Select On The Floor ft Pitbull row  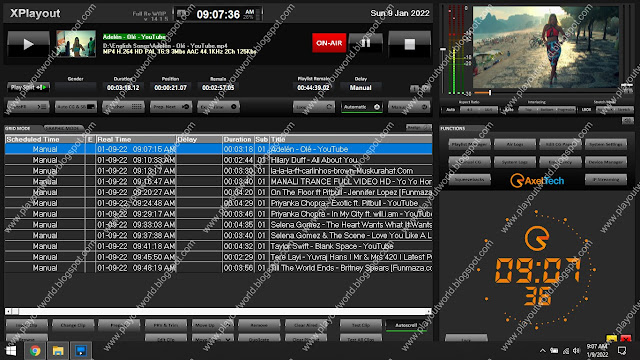coord(218,192)
